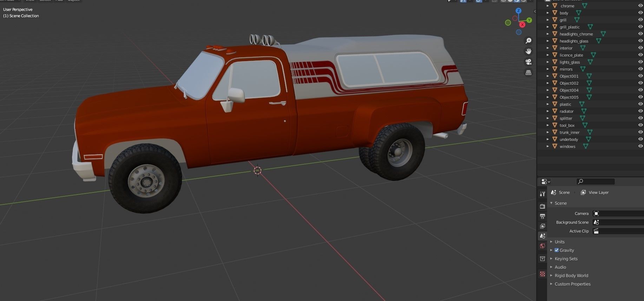This screenshot has width=644, height=301.
Task: Click the 3D cursor in the viewport
Action: tap(257, 171)
